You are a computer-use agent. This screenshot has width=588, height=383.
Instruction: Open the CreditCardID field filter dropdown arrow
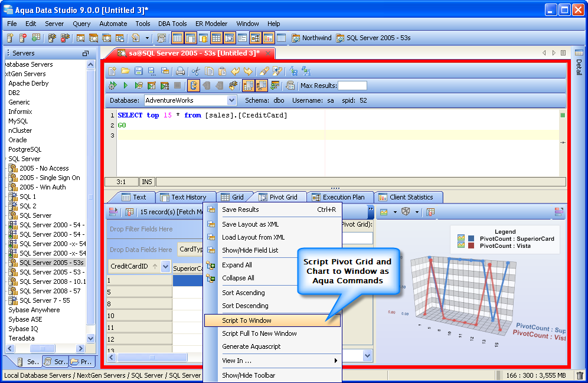[x=165, y=266]
